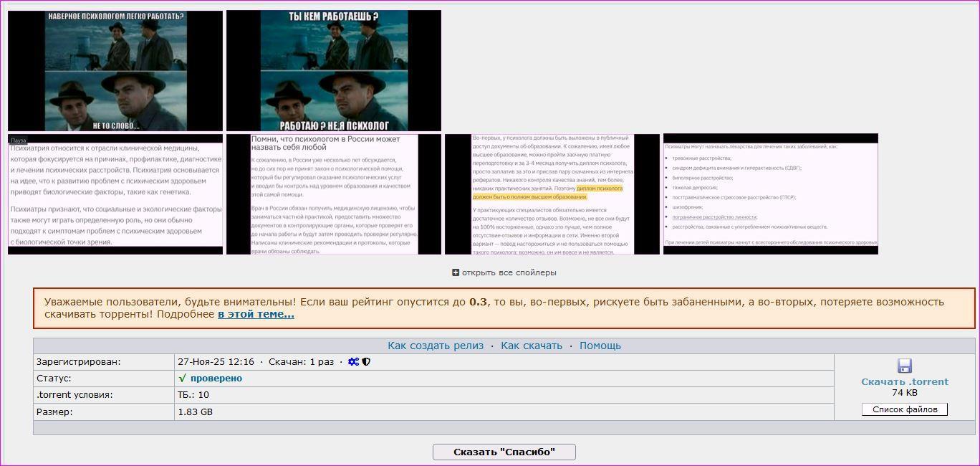Click the blue gears icon beside download count

coord(353,362)
